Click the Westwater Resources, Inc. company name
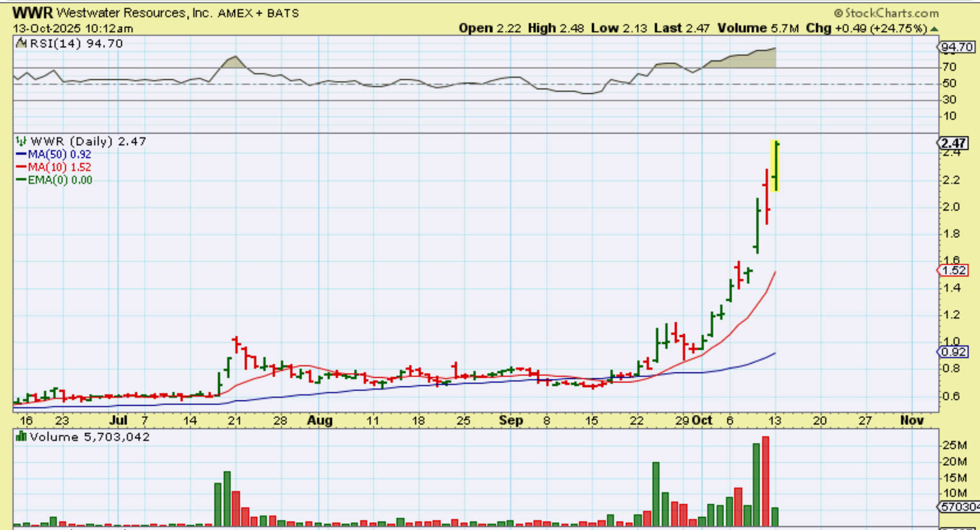The image size is (980, 530). tap(135, 13)
